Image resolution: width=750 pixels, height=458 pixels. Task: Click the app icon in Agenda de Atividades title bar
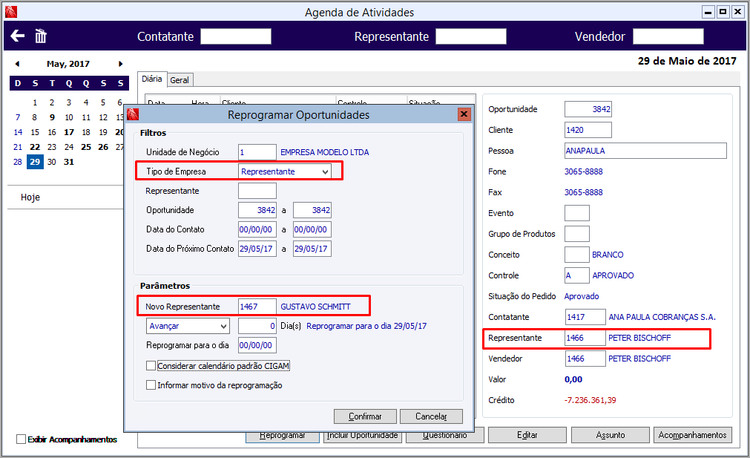pyautogui.click(x=11, y=12)
